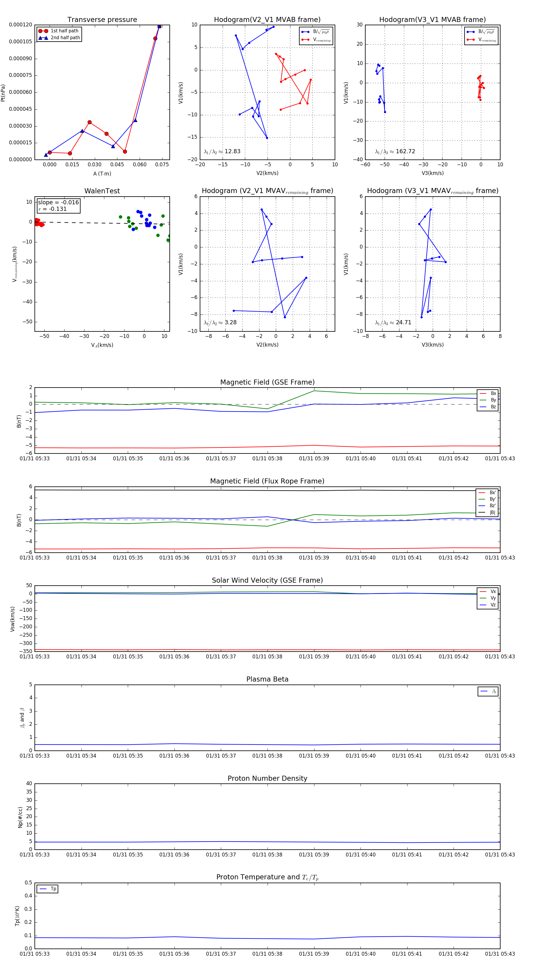Select the "Bx'" legend entry in Flux Rope plot
Image resolution: width=535 pixels, height=980 pixels.
click(x=487, y=492)
